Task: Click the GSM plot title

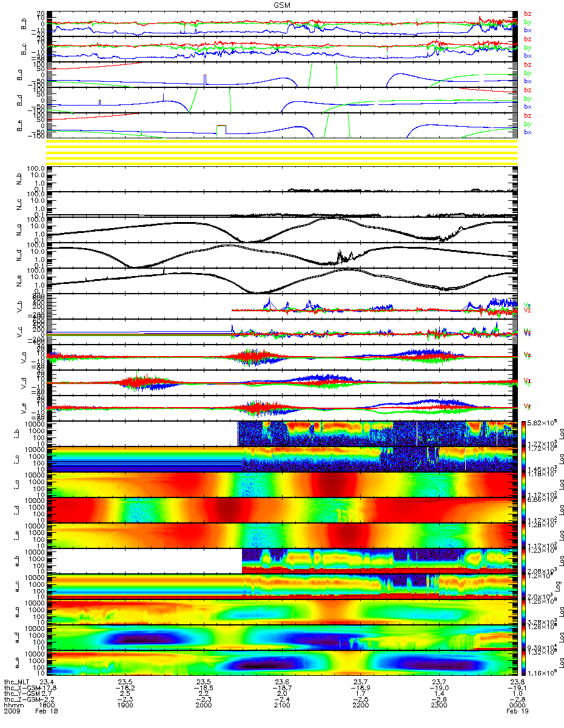Action: point(281,5)
